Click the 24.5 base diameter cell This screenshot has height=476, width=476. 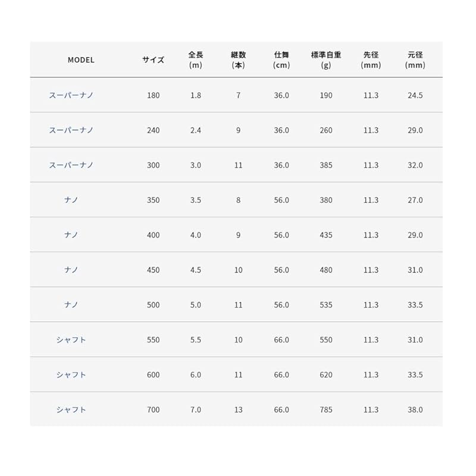[415, 95]
